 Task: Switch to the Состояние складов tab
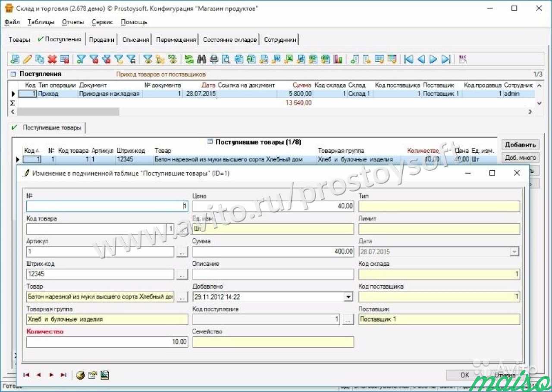(x=230, y=40)
